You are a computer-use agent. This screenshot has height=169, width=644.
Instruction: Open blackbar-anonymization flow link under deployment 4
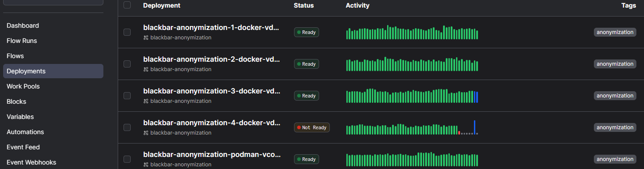pyautogui.click(x=181, y=133)
